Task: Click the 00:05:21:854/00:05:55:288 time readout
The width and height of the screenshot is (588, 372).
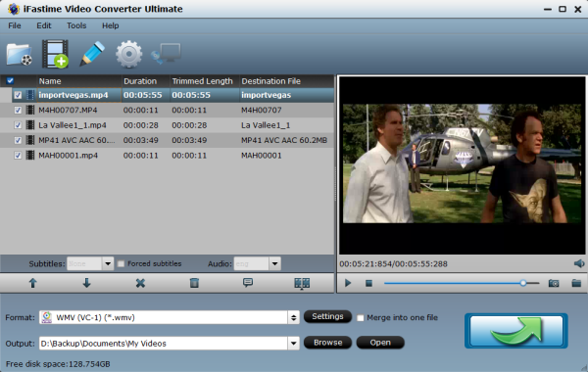Action: tap(393, 264)
